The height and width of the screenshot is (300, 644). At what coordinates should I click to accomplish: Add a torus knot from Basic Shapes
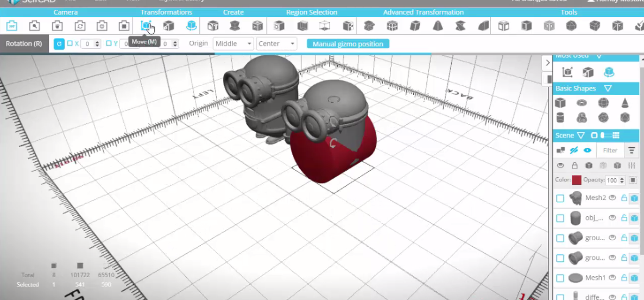point(581,118)
